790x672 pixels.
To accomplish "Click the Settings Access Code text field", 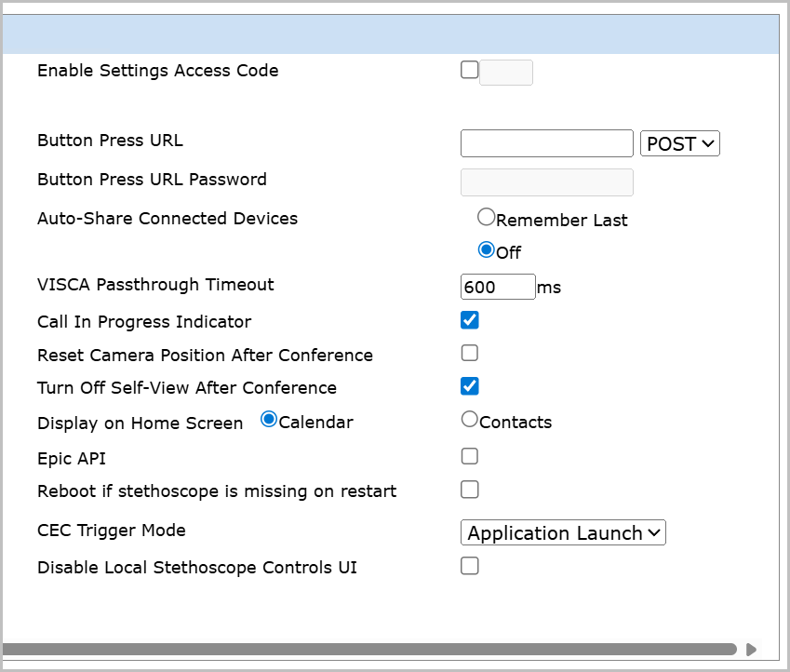I will point(506,73).
